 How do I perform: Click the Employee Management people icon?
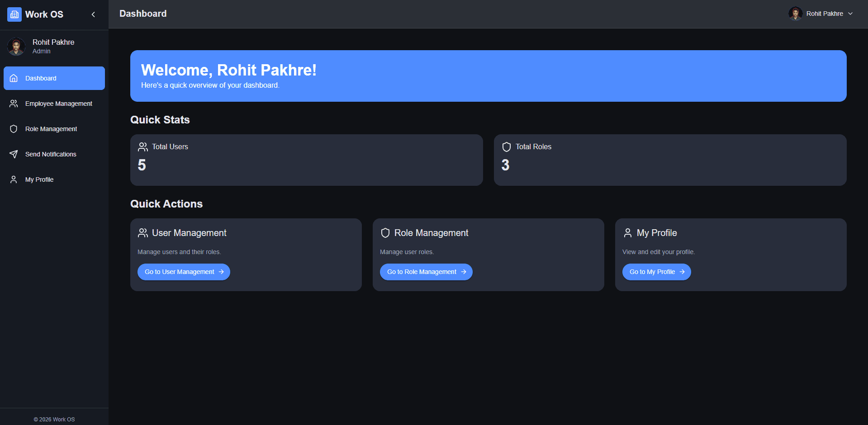(x=14, y=104)
